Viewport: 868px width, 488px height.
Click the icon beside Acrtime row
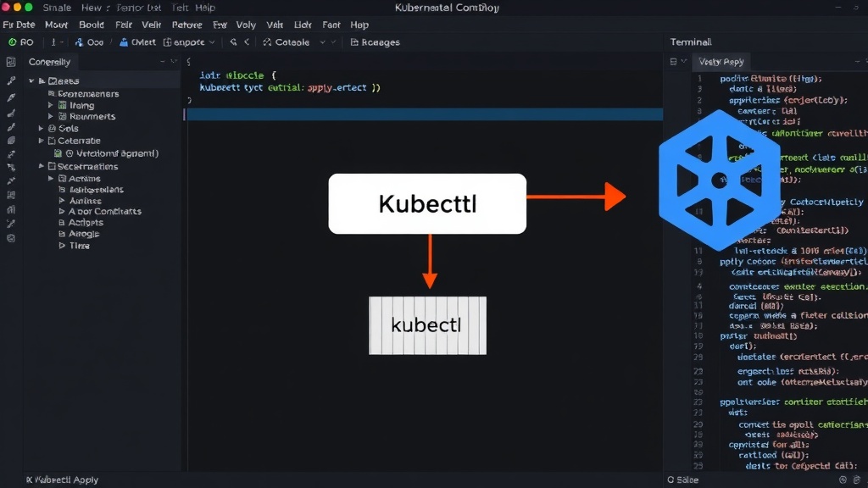pos(63,178)
